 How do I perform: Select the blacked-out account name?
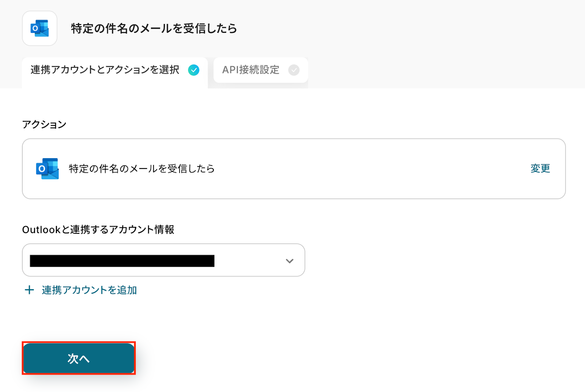click(122, 261)
